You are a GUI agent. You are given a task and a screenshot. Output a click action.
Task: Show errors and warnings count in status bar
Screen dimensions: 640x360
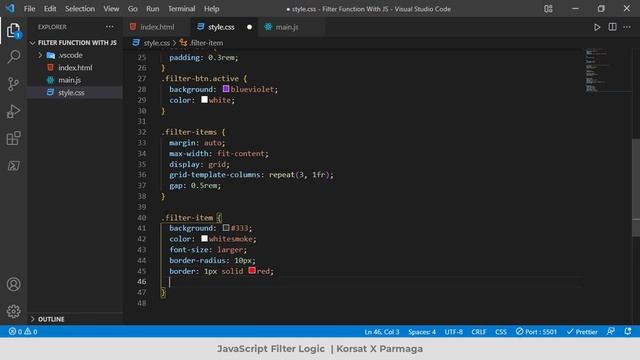(x=23, y=331)
